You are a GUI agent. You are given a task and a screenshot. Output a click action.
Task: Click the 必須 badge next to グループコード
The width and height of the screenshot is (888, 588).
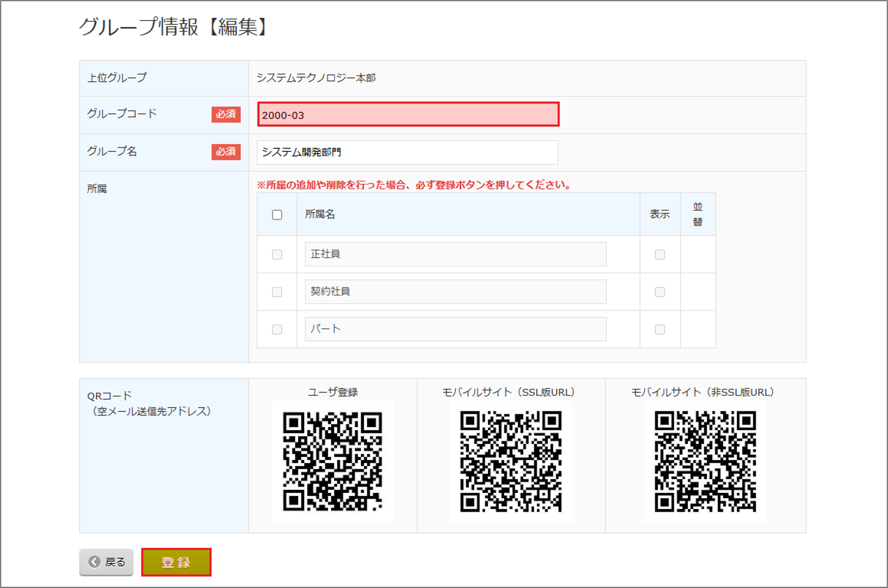(x=226, y=114)
